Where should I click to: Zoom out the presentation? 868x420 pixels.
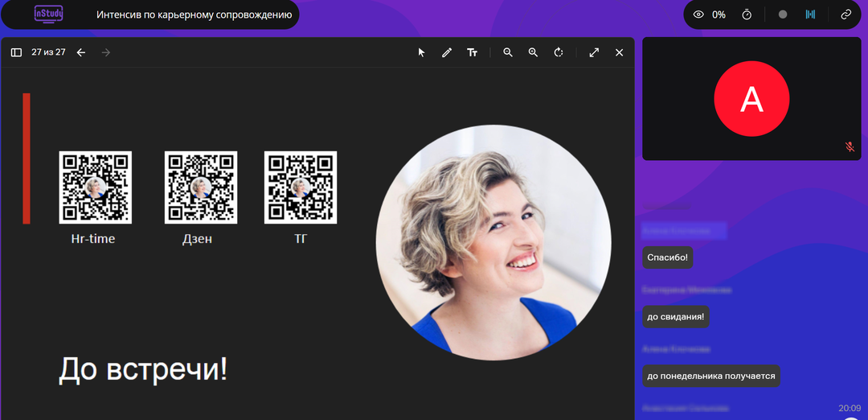coord(508,52)
